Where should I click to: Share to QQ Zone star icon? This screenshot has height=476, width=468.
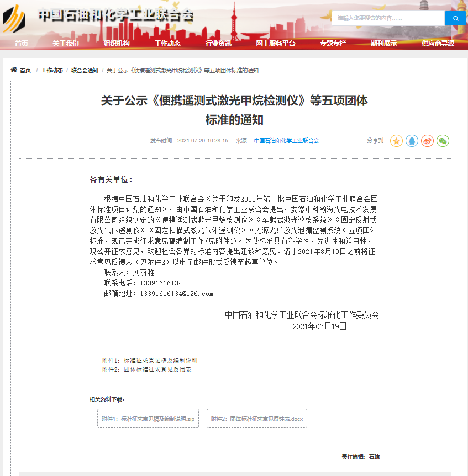pyautogui.click(x=396, y=141)
